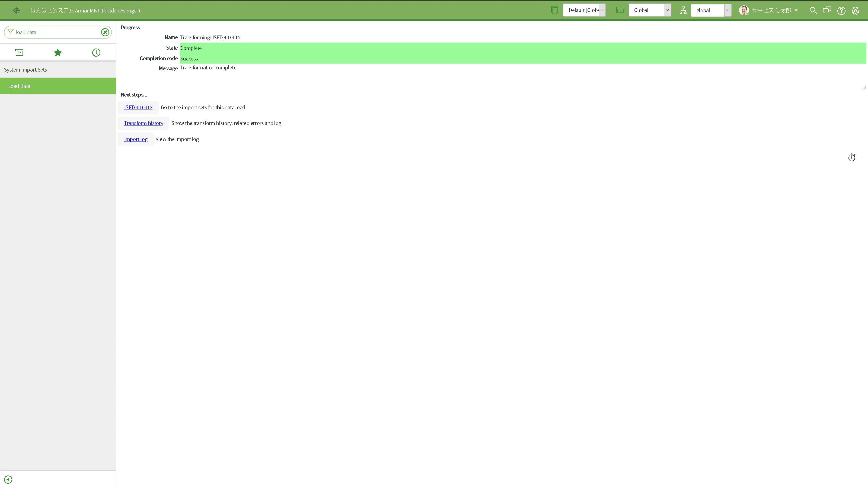Click the 'Complete' state value
The image size is (868, 488).
tap(191, 48)
